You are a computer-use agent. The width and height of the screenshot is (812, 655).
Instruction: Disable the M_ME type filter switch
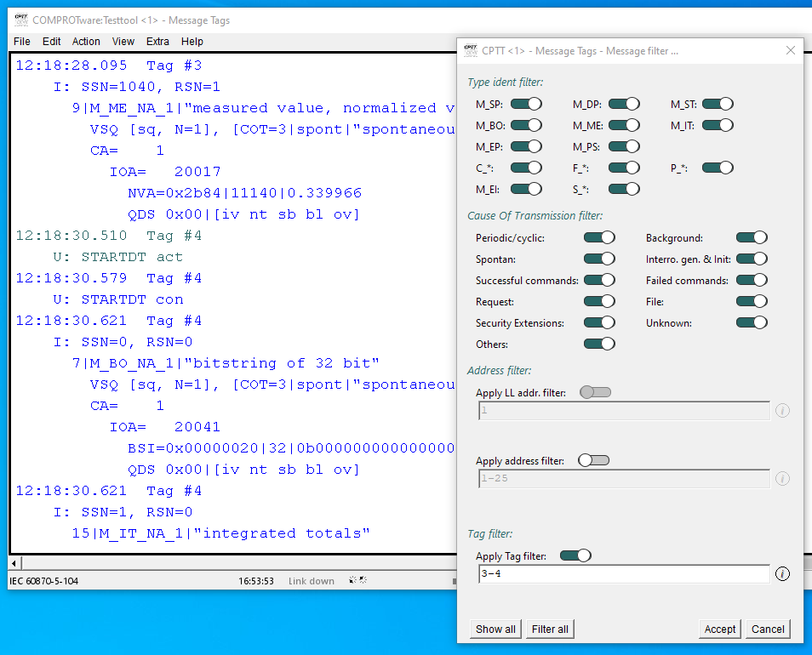[624, 125]
